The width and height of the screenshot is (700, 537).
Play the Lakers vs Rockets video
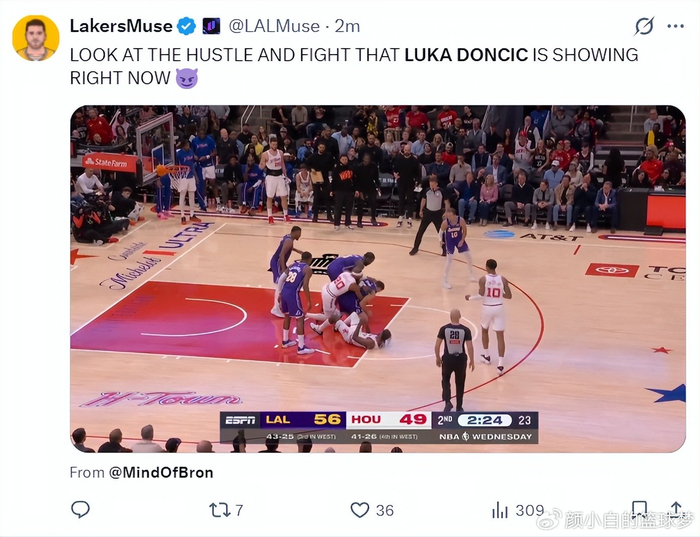coord(378,279)
